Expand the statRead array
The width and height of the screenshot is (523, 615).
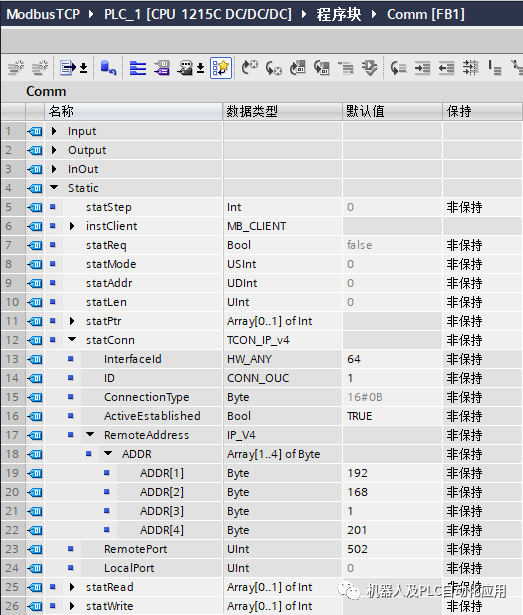72,587
